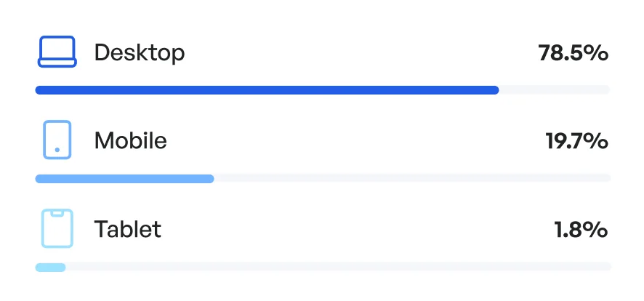Select the Tablet label text
Screen dimensions: 644x301
point(128,230)
